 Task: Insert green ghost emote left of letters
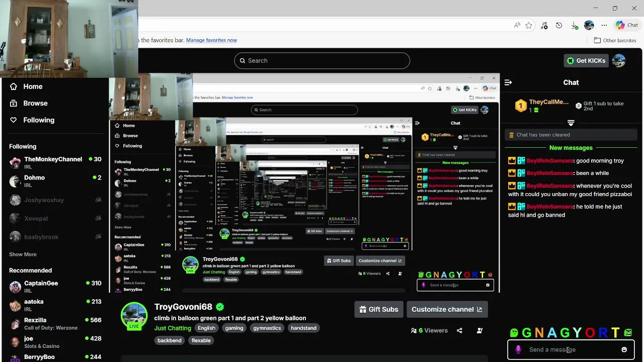[514, 332]
